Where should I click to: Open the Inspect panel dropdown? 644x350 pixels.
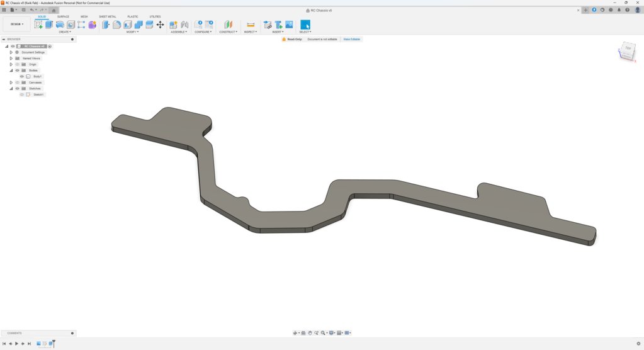pyautogui.click(x=251, y=32)
